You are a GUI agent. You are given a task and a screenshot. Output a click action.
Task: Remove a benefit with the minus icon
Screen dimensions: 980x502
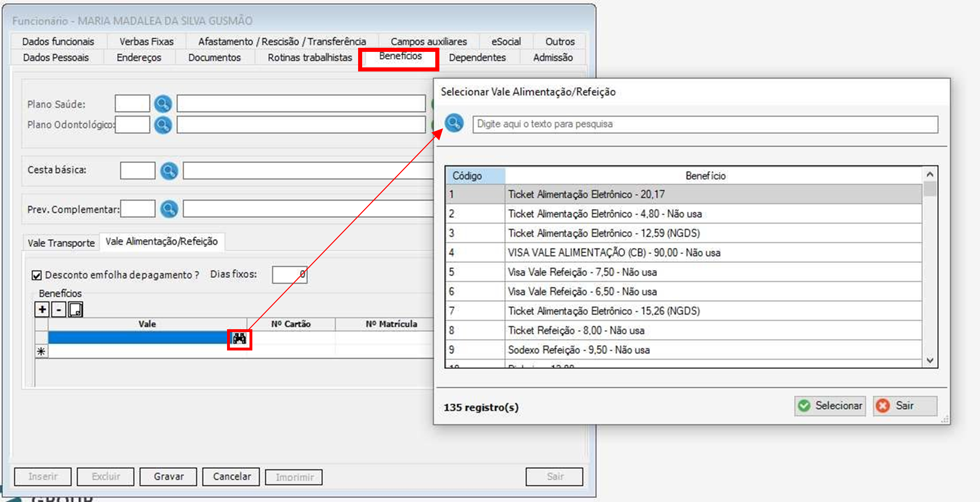[x=59, y=310]
